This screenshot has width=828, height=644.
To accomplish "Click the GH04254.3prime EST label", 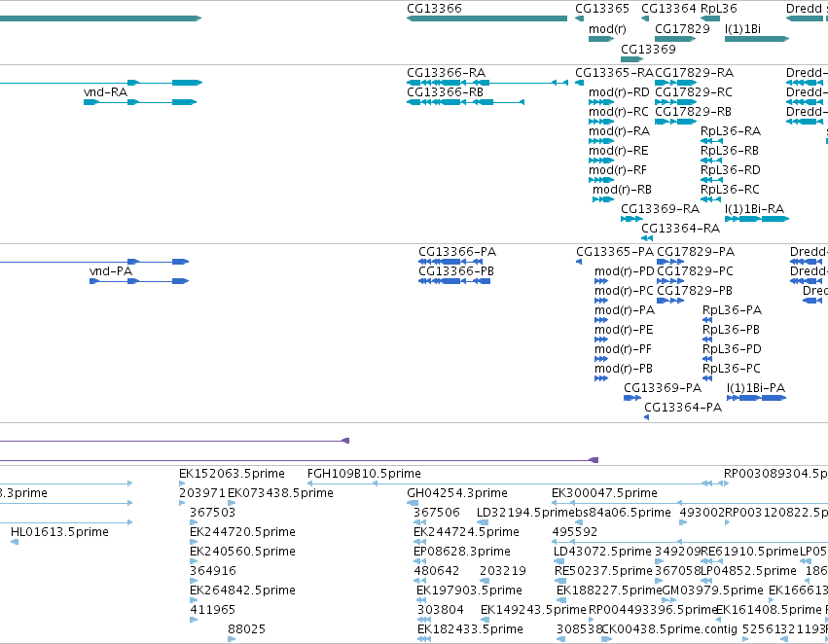I will point(457,493).
